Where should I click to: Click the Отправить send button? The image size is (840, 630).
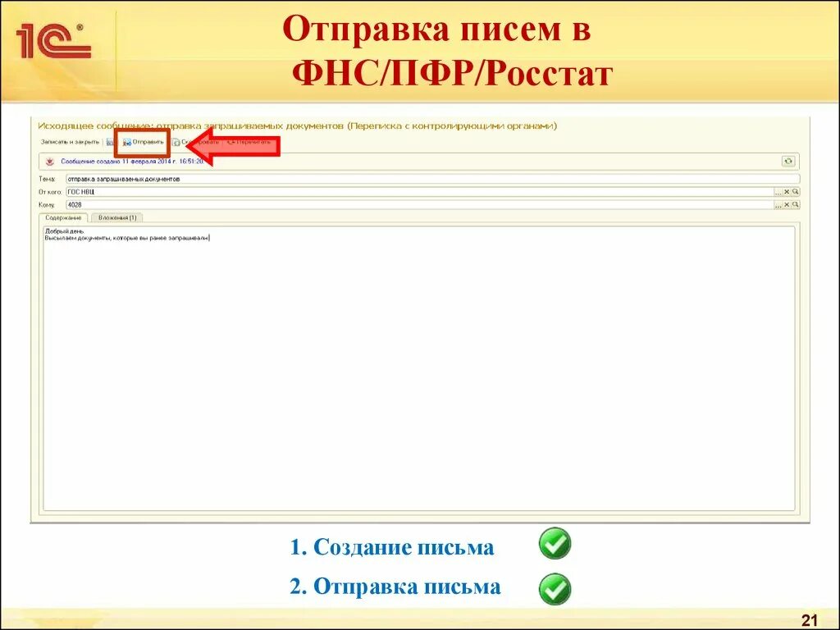click(143, 143)
